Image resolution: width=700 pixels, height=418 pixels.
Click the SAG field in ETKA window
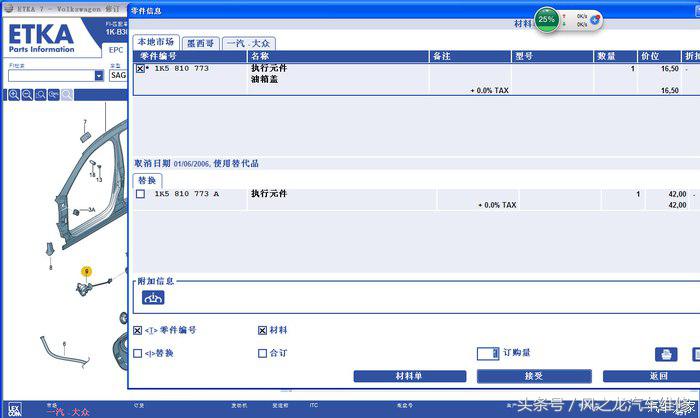pos(118,75)
